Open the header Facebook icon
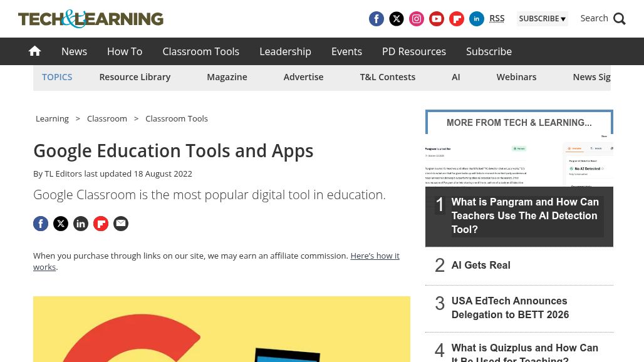 click(x=377, y=19)
